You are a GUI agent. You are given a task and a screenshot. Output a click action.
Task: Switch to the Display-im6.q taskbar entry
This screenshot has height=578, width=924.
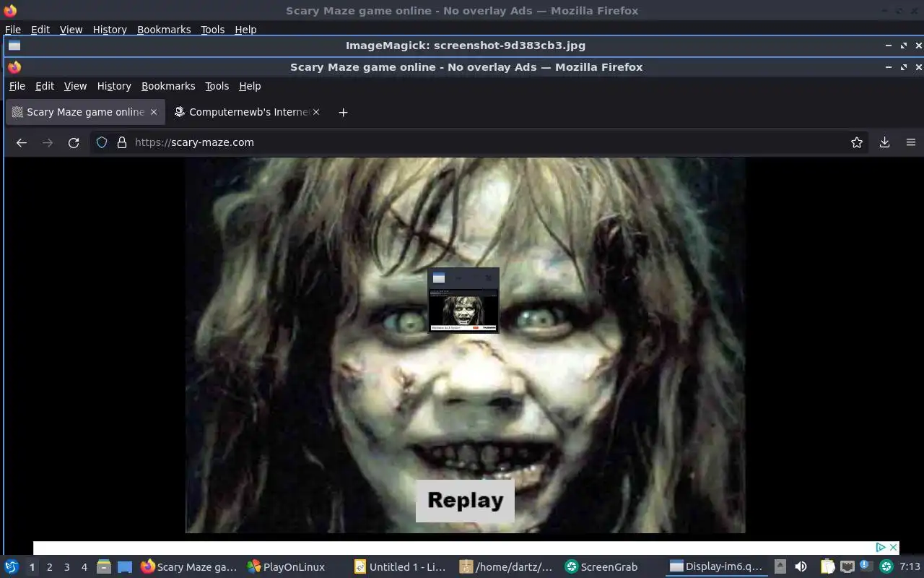point(716,567)
